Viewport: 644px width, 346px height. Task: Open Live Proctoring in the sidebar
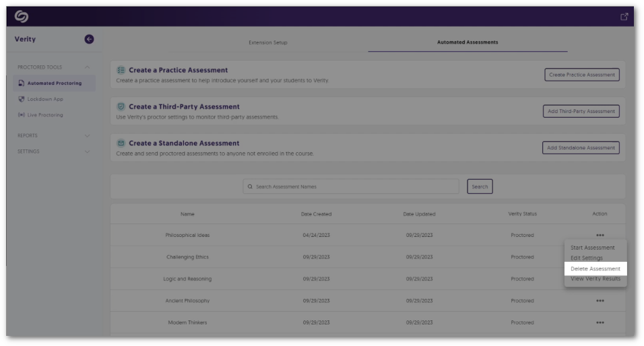[45, 115]
